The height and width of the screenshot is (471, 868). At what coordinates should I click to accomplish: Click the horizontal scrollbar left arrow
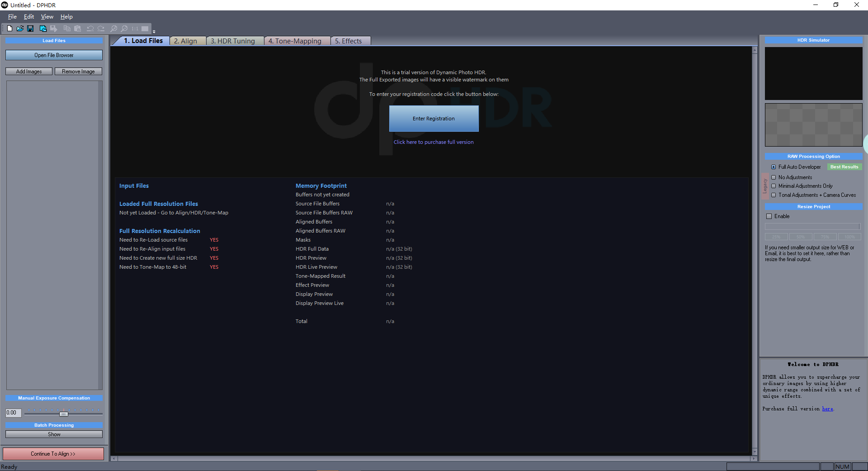pyautogui.click(x=113, y=458)
